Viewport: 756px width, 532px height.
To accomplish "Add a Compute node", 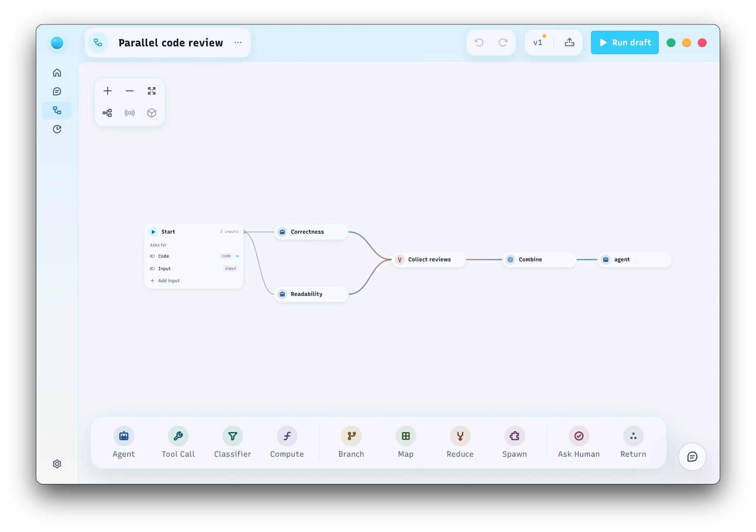I will tap(287, 442).
